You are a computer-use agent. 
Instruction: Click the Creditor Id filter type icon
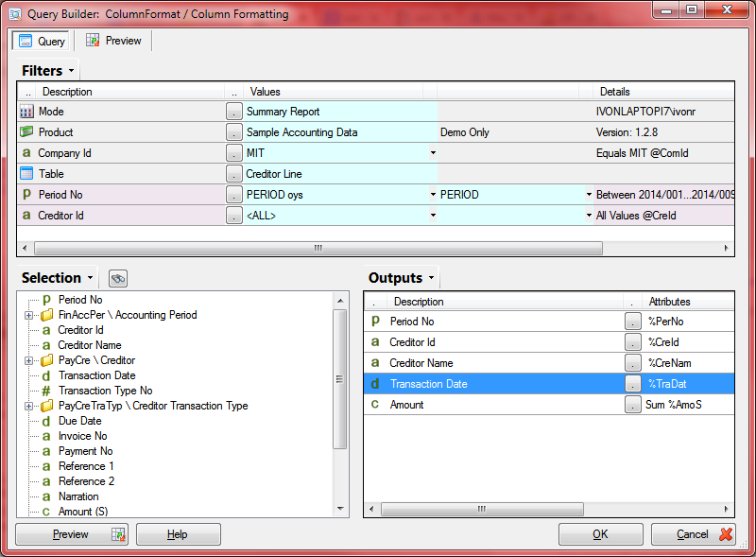click(x=26, y=216)
